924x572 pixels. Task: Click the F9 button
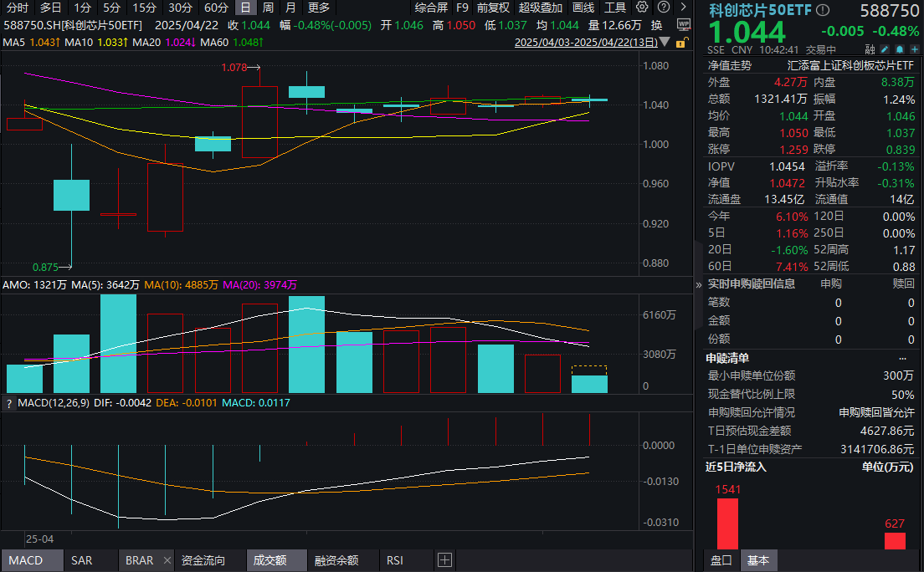point(463,8)
